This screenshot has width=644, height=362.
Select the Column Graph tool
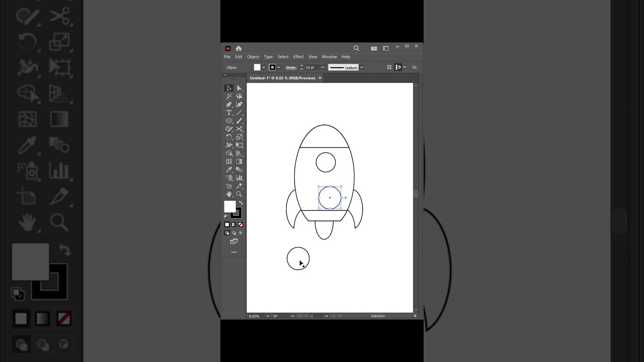pos(239,177)
